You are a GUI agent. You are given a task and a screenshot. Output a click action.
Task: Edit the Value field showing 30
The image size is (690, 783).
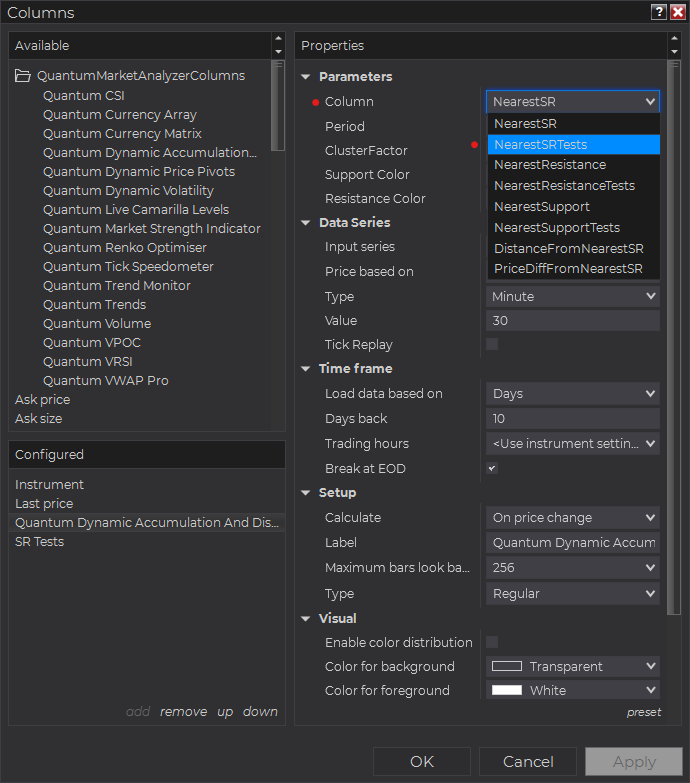pyautogui.click(x=573, y=321)
